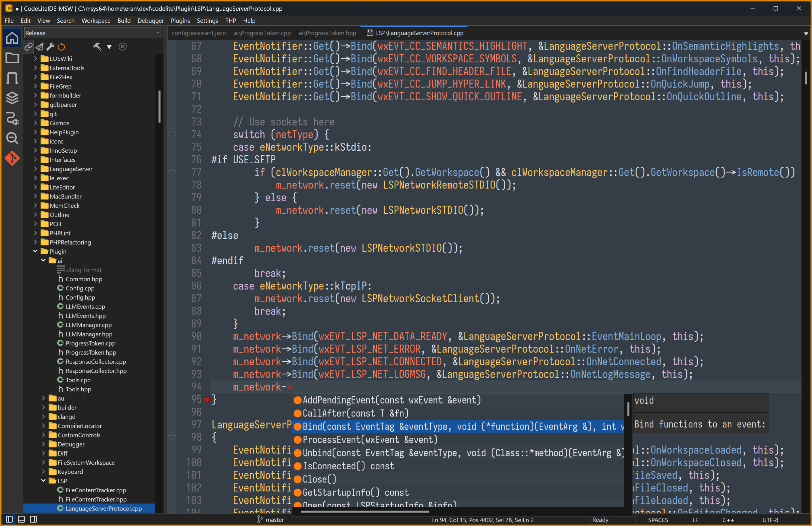Viewport: 812px width, 526px height.
Task: Collapse the Plugin folder
Action: click(x=35, y=251)
